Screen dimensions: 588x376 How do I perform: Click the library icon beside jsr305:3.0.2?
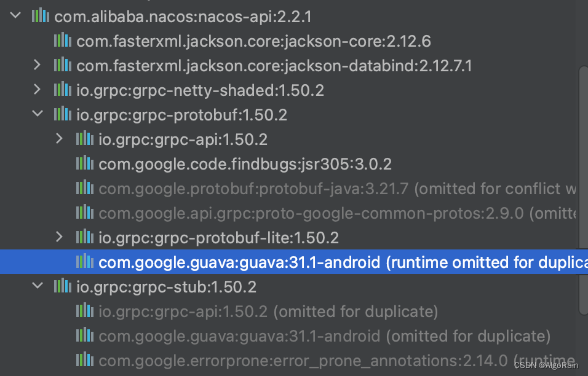84,163
